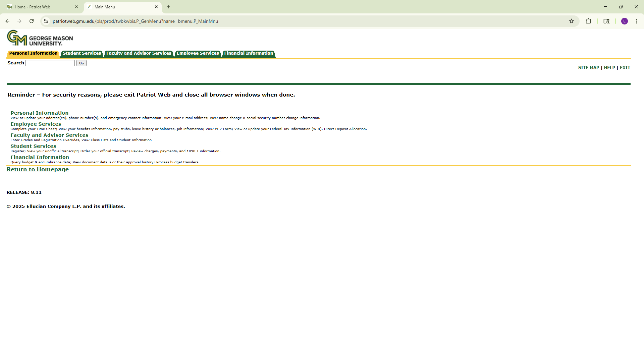644x346 pixels.
Task: Click inside the Search input field
Action: pos(50,63)
